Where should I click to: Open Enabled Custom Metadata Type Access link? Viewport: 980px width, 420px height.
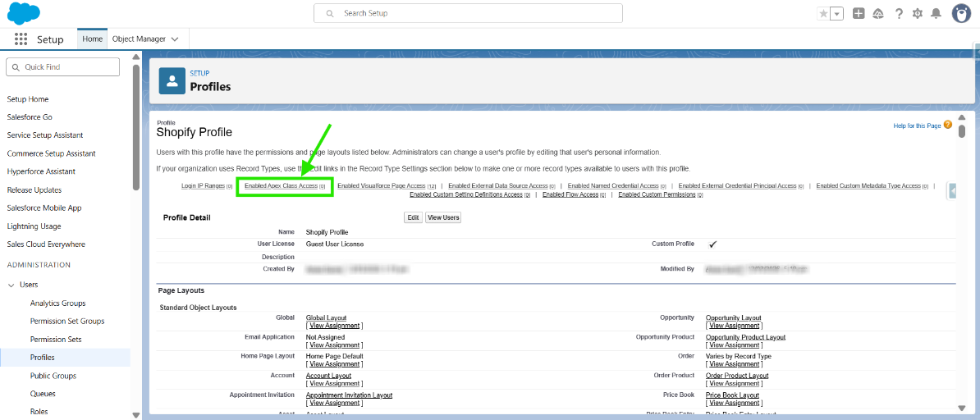pyautogui.click(x=868, y=185)
